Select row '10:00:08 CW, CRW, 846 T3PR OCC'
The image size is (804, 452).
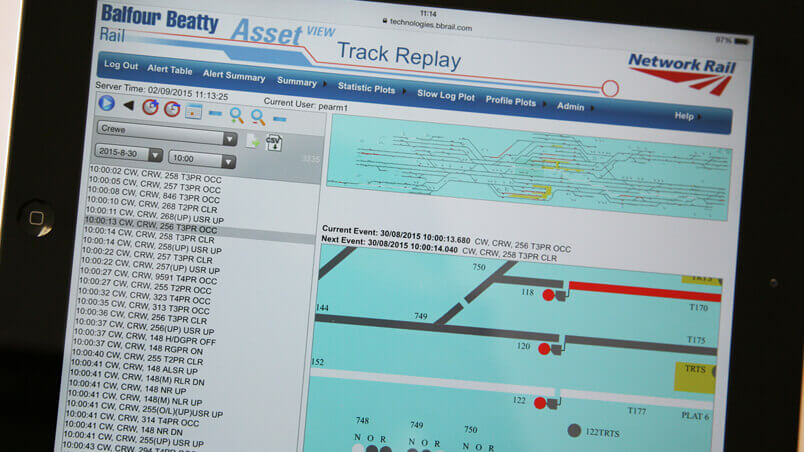coord(153,194)
